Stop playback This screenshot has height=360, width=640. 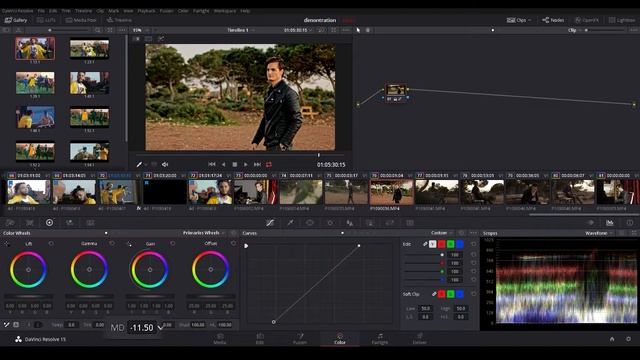tap(235, 164)
